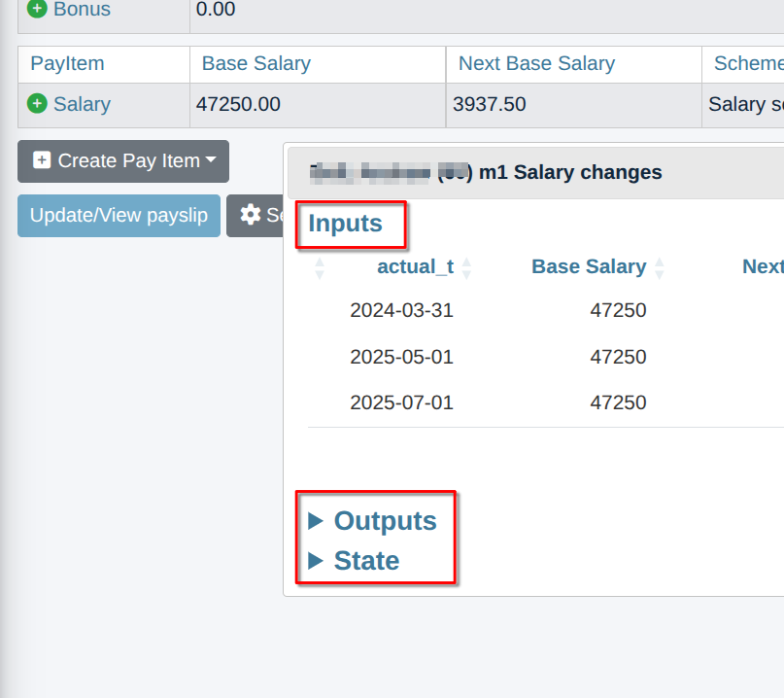The width and height of the screenshot is (784, 698).
Task: Click the green plus icon beside Salary
Action: [x=37, y=104]
